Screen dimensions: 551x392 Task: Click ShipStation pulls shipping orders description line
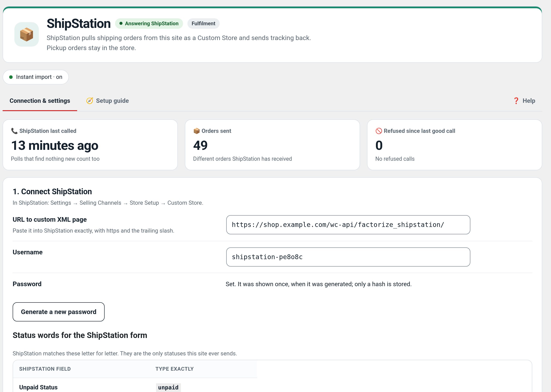(179, 38)
